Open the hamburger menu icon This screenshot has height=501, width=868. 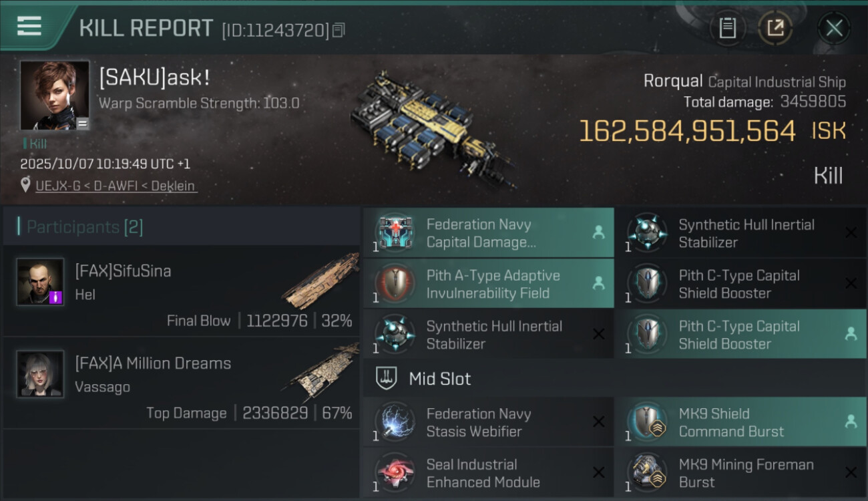[29, 26]
